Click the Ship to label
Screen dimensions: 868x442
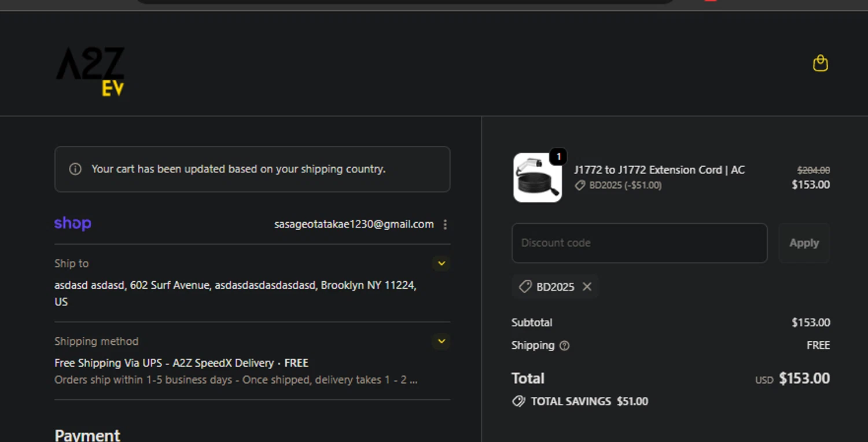[72, 263]
